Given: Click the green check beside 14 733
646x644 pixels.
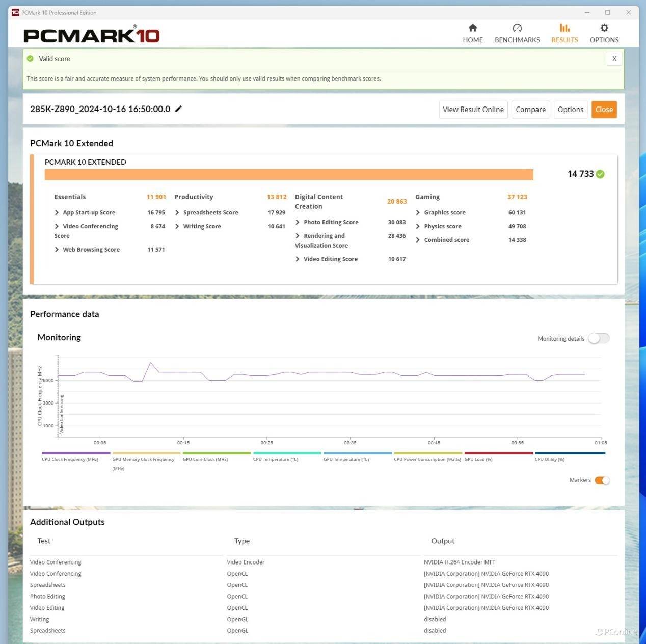Looking at the screenshot, I should coord(600,174).
